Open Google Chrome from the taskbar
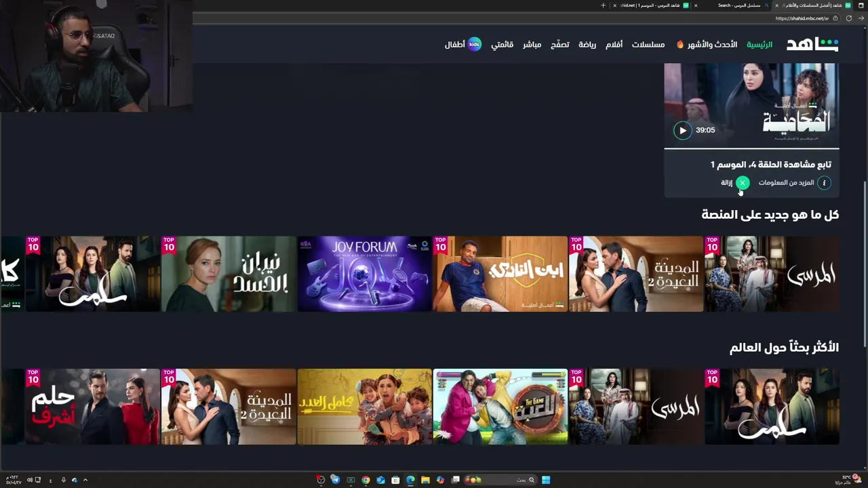 pos(366,480)
